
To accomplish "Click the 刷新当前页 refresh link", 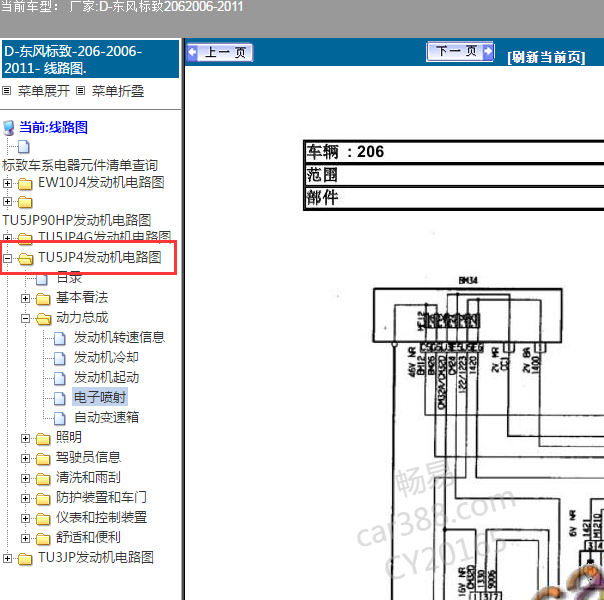I will (x=546, y=57).
